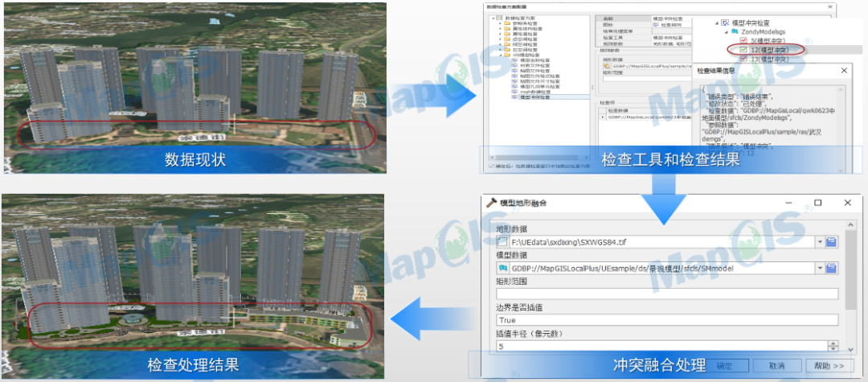Expand the 点空间检查 tree node
The height and width of the screenshot is (382, 868).
pyautogui.click(x=501, y=39)
